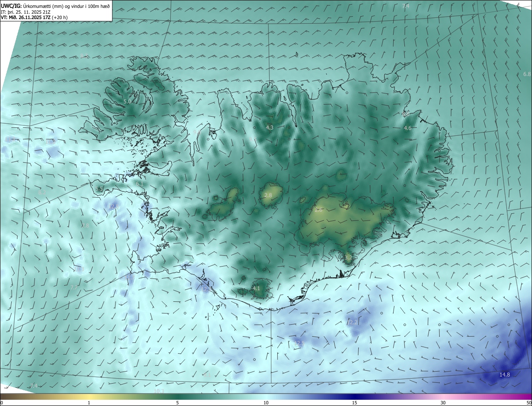Click the 2.6 value on the large southeast glacier

[x=318, y=210]
